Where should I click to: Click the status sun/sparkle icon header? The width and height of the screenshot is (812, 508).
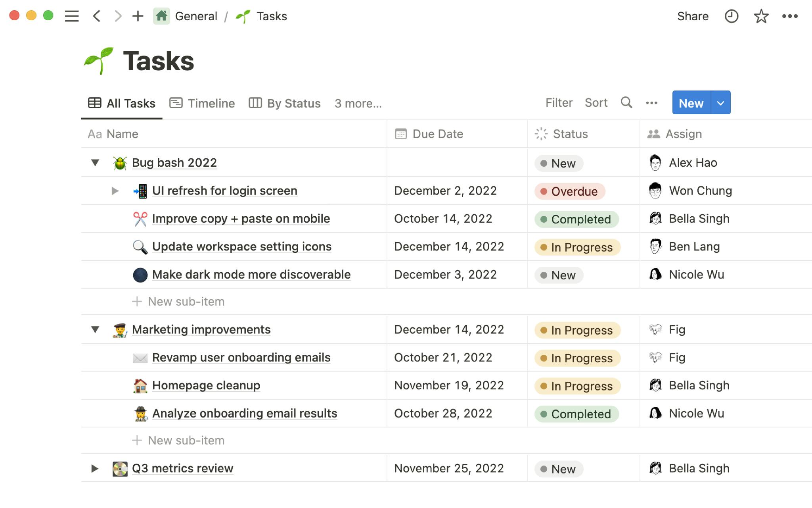(x=541, y=133)
